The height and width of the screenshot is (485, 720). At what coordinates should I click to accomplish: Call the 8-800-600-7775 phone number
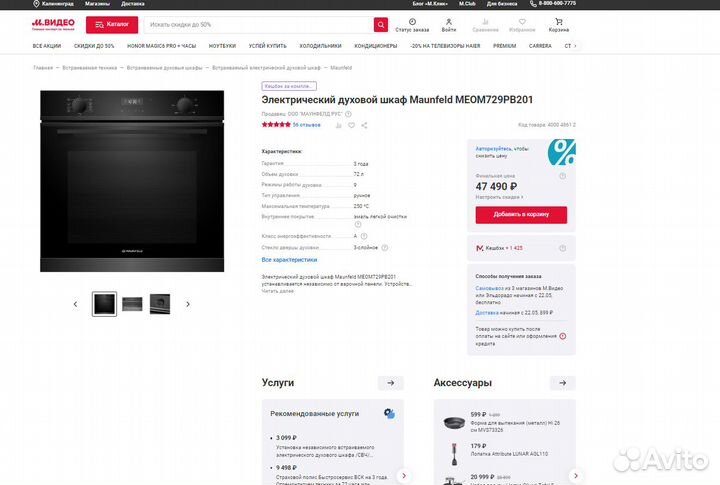click(x=553, y=4)
